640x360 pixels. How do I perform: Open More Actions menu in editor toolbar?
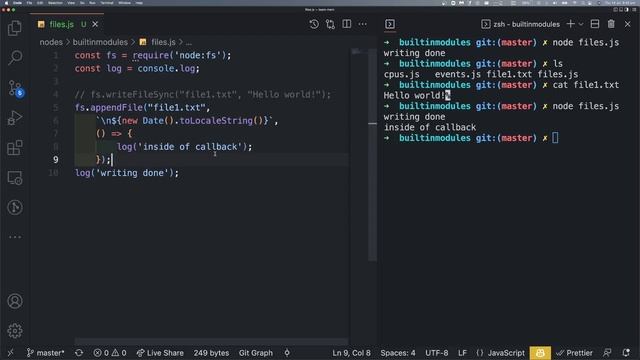pos(362,24)
